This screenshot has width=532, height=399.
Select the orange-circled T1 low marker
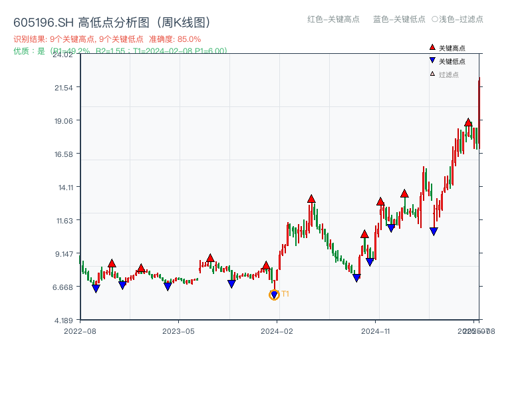coord(274,295)
